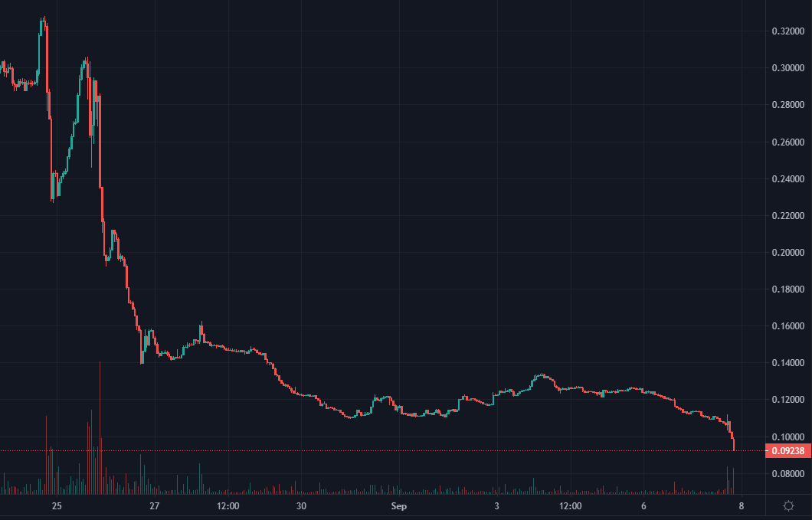Click the 0.10000 price axis label
The height and width of the screenshot is (520, 812).
[x=788, y=437]
